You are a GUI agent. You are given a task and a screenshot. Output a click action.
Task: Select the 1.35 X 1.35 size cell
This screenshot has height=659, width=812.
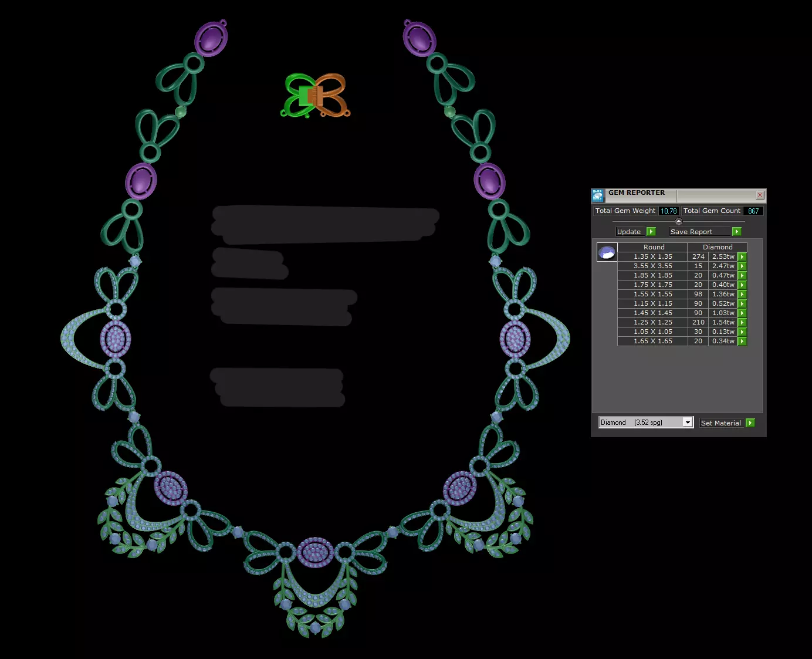click(x=653, y=256)
